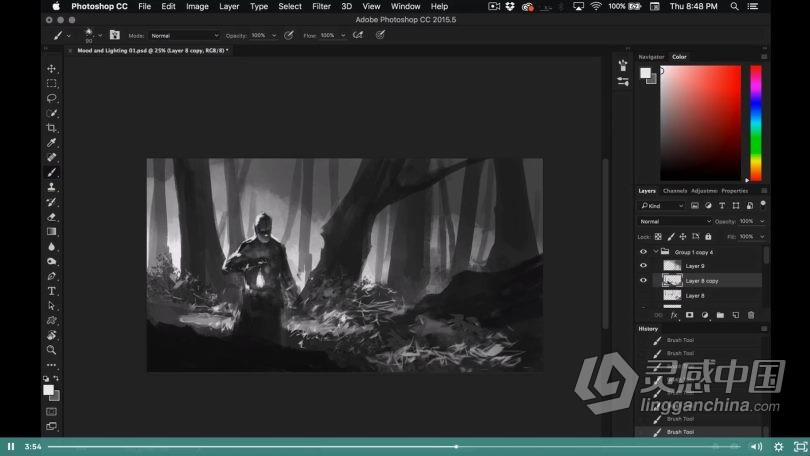This screenshot has width=810, height=456.
Task: Show hidden Layer 8 via visibility box
Action: click(643, 295)
